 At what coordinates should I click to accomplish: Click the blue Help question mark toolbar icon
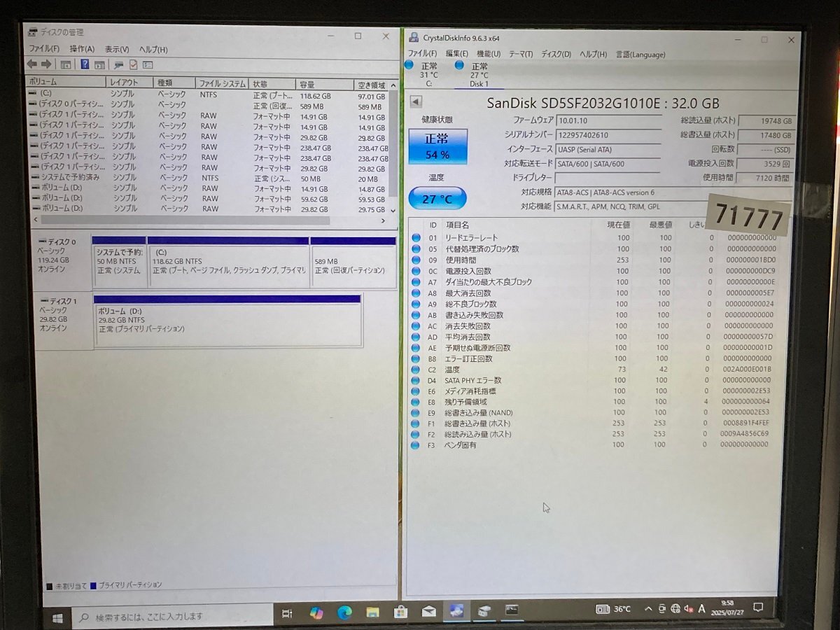(x=85, y=64)
